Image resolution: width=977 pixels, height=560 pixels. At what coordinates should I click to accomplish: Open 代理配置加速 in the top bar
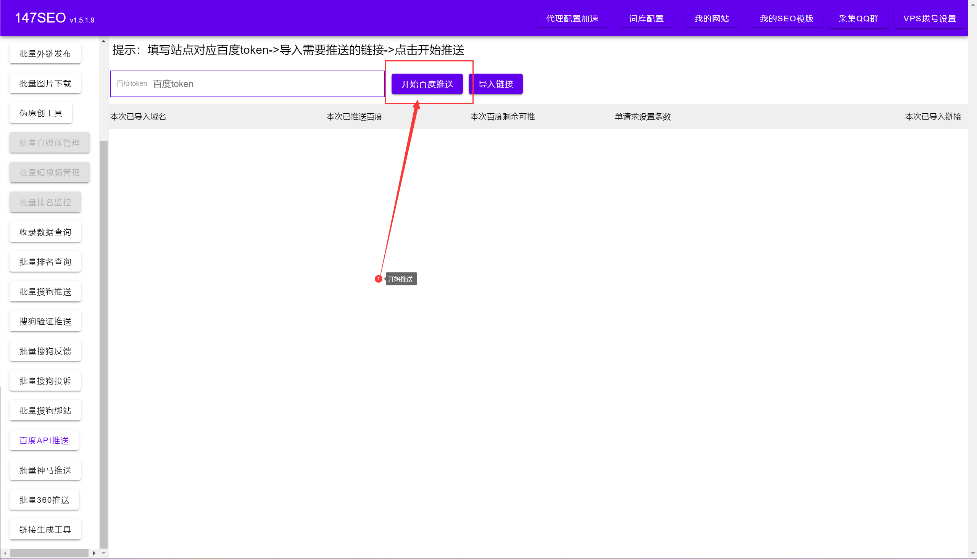pyautogui.click(x=572, y=18)
